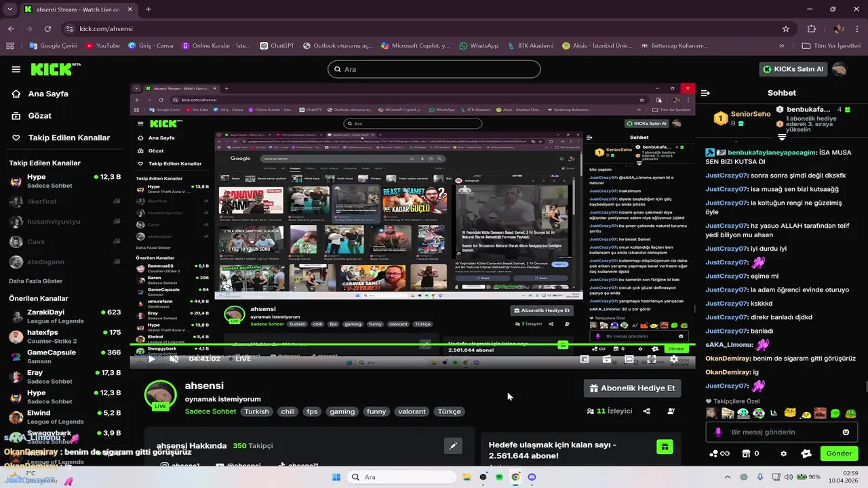Click the Abonelik Hediye Et button
This screenshot has height=488, width=868.
(632, 388)
